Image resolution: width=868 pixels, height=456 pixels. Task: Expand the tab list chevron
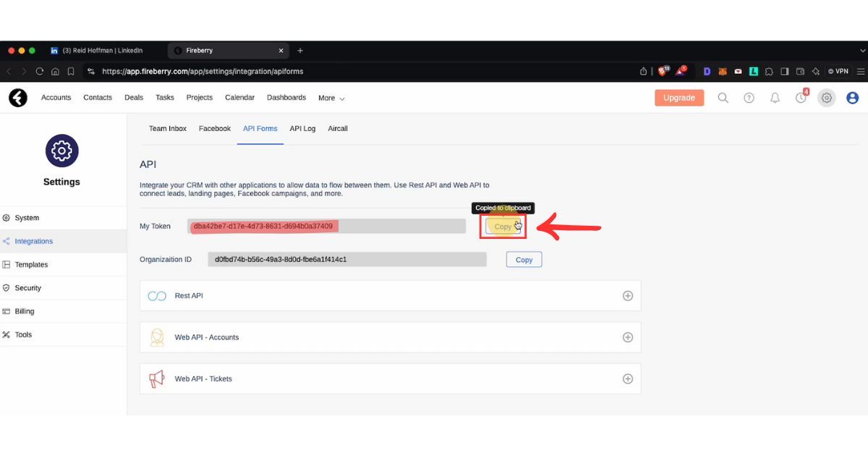coord(862,51)
